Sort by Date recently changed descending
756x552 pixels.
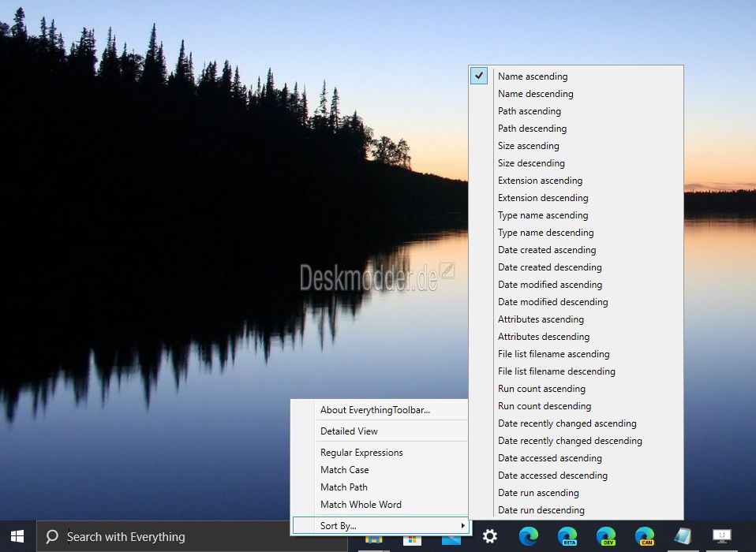576,440
